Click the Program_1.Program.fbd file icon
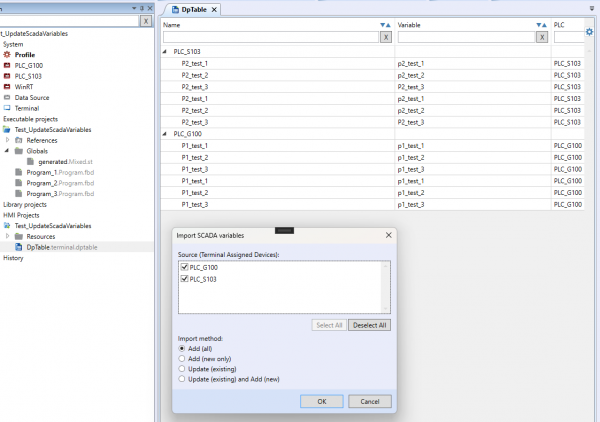 pos(19,172)
